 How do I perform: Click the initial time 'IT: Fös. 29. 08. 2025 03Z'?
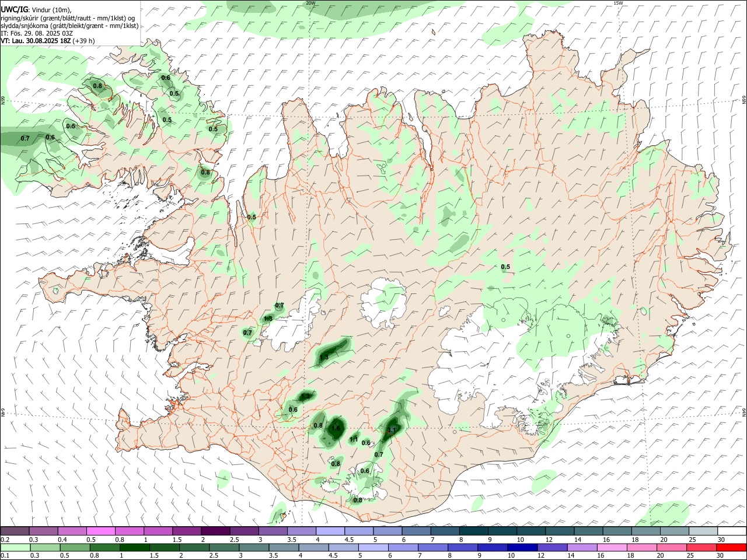[x=36, y=33]
